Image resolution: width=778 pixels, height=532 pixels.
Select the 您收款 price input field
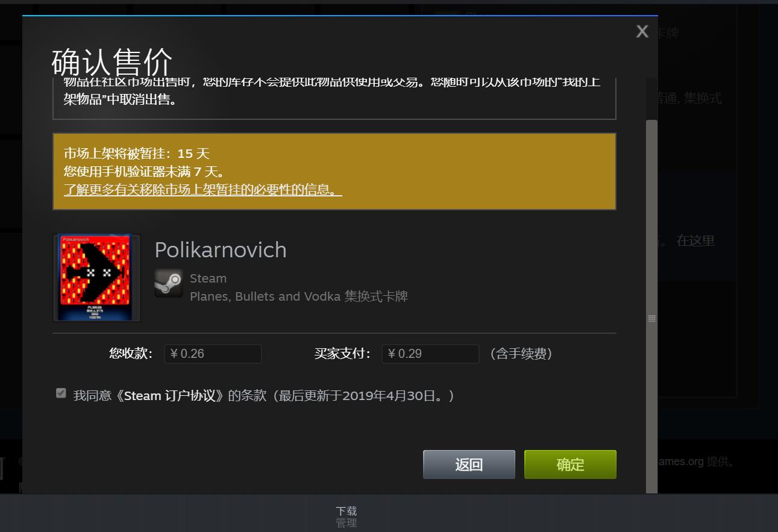213,354
